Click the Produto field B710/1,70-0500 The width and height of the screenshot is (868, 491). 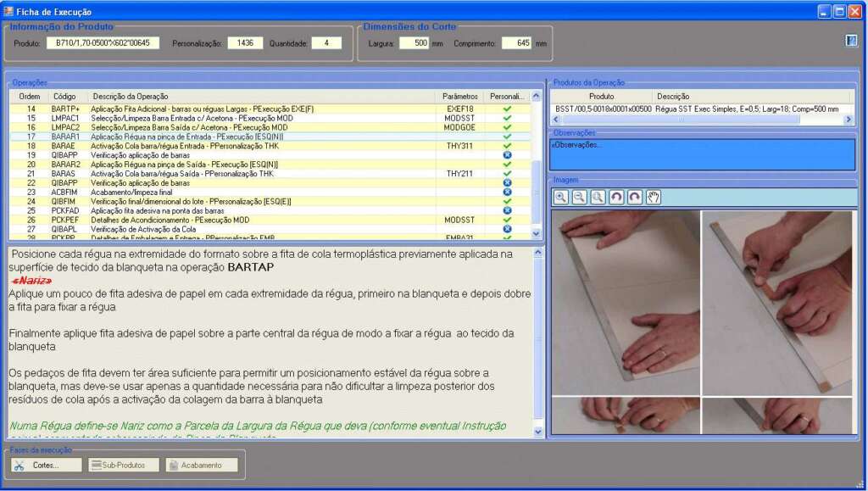click(x=103, y=43)
